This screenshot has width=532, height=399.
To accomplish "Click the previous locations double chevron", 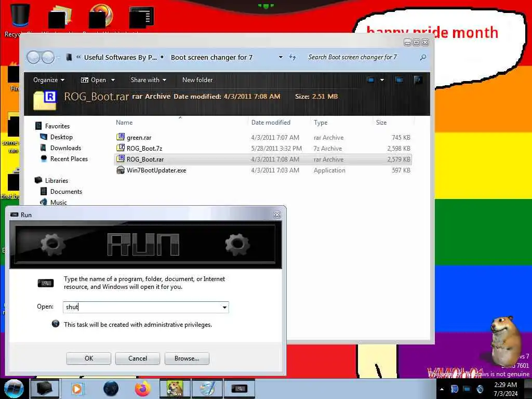I will (78, 57).
